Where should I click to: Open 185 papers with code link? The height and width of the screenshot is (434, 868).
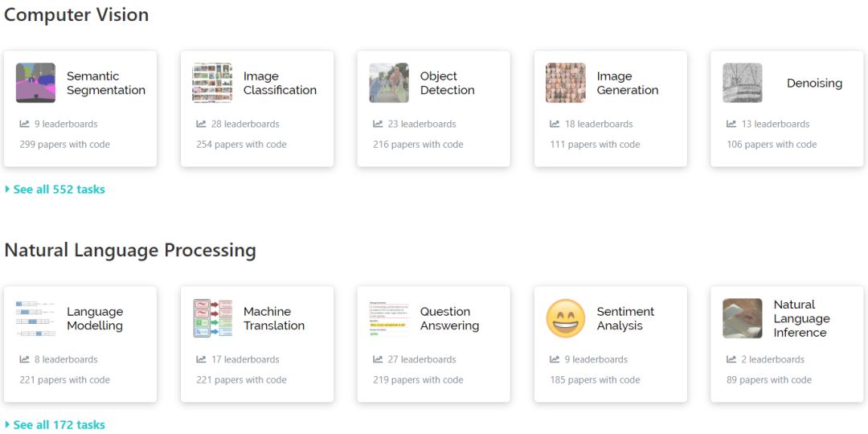click(595, 380)
